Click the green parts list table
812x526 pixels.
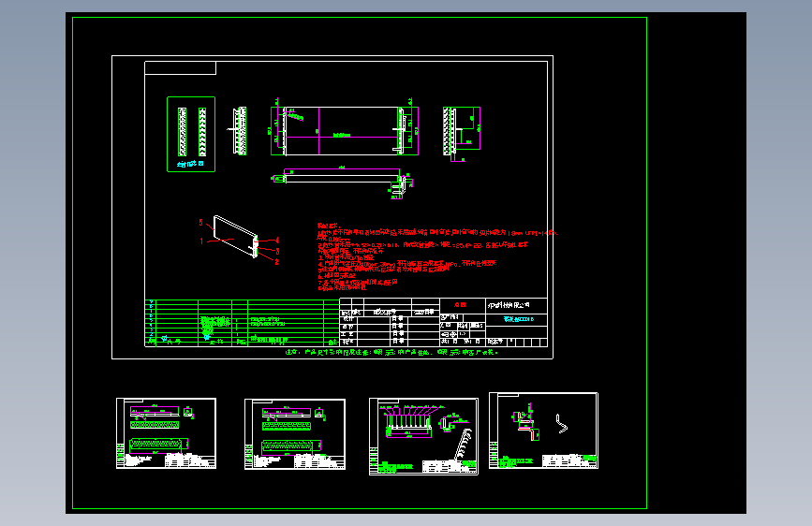[x=242, y=323]
